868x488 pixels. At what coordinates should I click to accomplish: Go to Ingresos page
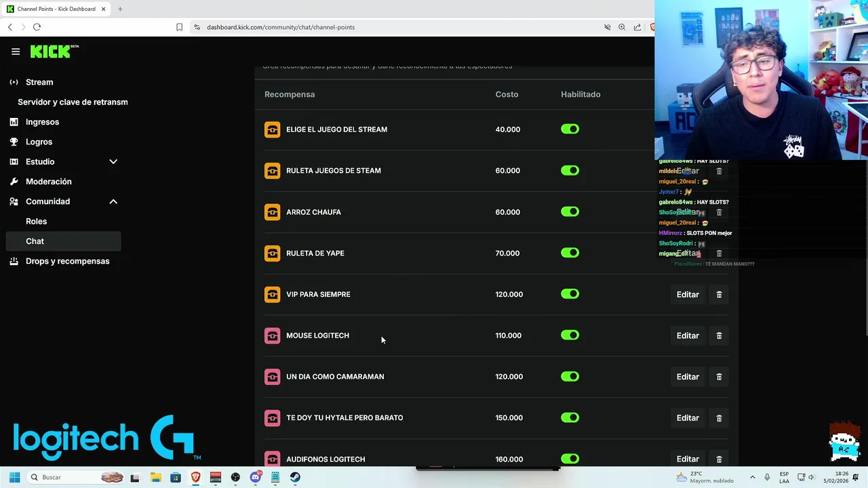coord(42,122)
